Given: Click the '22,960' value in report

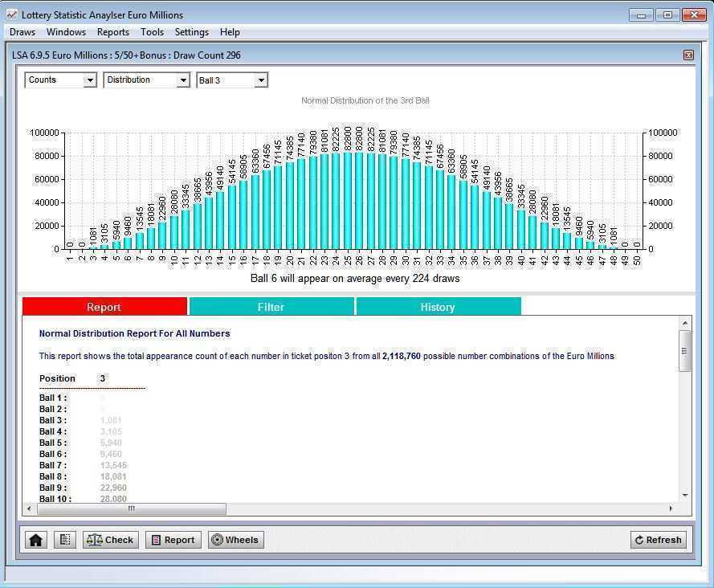Looking at the screenshot, I should click(113, 488).
